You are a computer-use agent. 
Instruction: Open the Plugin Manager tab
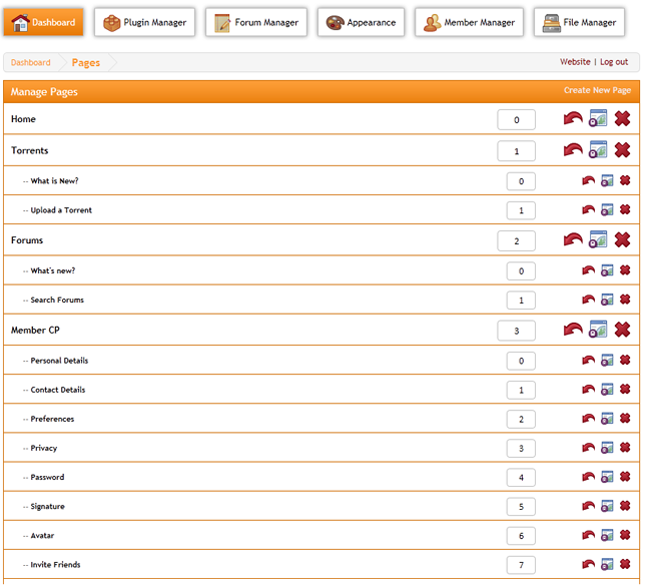pos(144,22)
